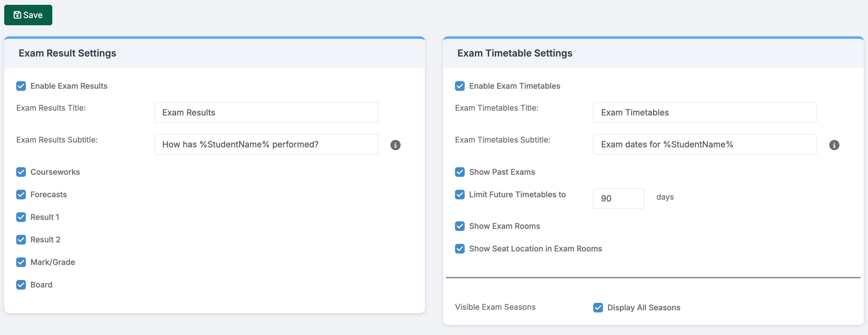The height and width of the screenshot is (335, 868).
Task: Click the Exam Results Title input field
Action: (x=266, y=112)
